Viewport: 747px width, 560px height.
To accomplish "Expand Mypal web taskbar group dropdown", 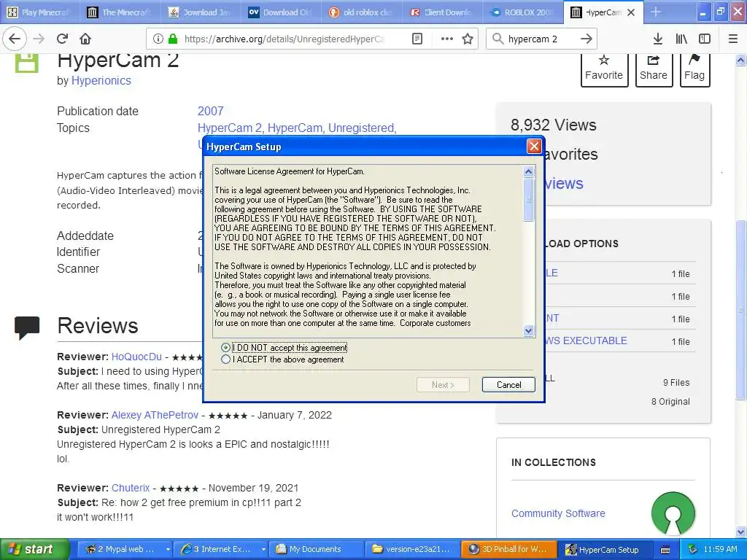I will coord(168,550).
